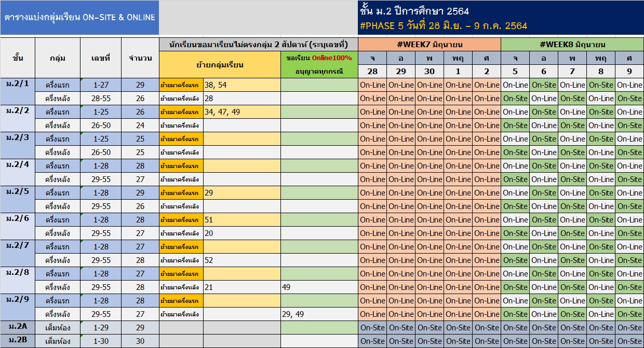Click the "51" cell in ม.2/6 first half
Viewport: 644px width, 348px height.
tap(242, 219)
